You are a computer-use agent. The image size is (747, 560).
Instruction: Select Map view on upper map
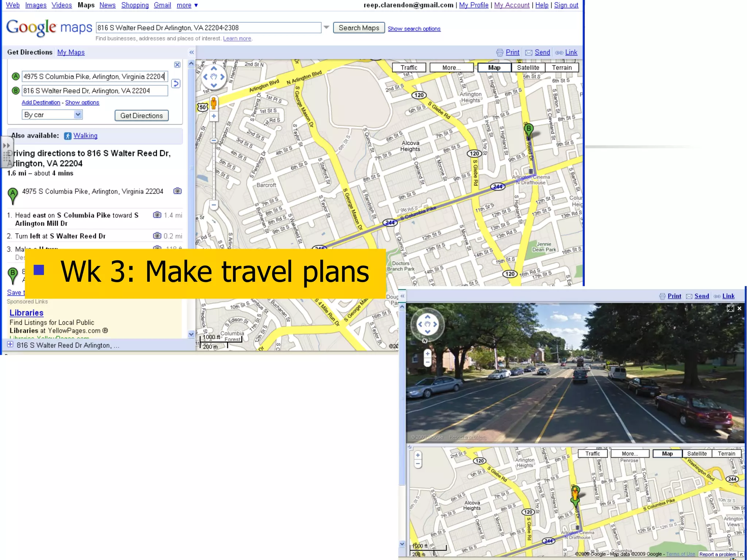(x=494, y=67)
